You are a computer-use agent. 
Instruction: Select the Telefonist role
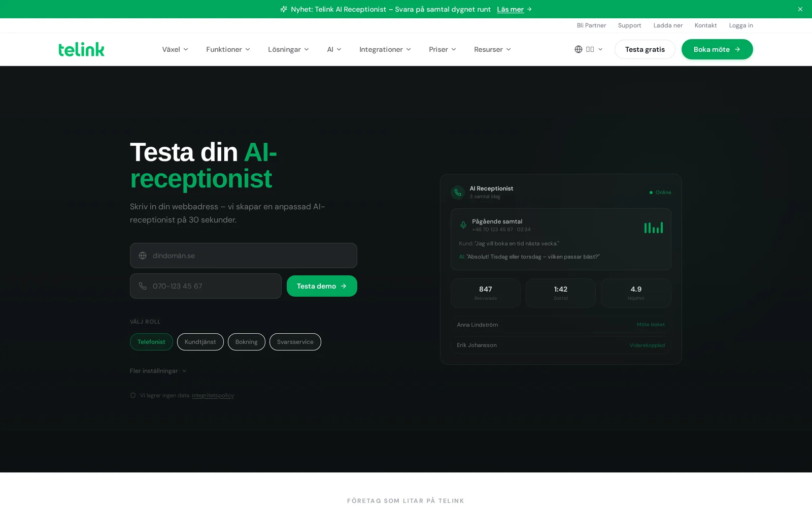pyautogui.click(x=151, y=342)
